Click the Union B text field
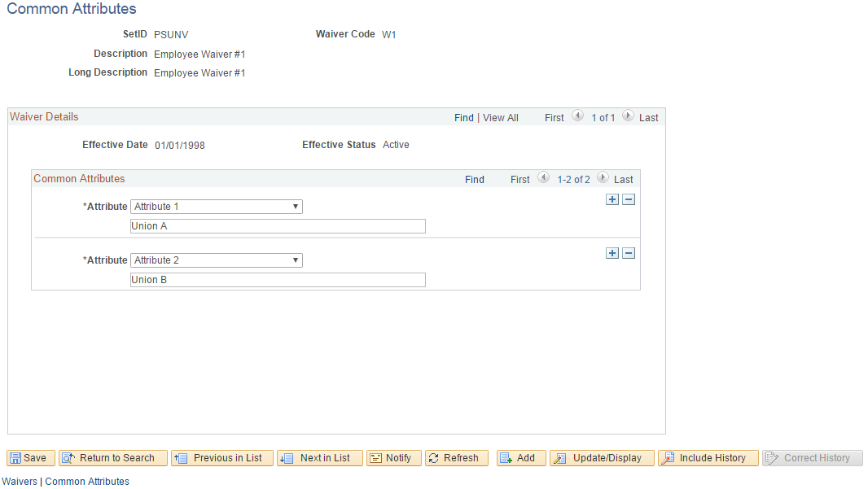The width and height of the screenshot is (868, 489). (x=278, y=280)
